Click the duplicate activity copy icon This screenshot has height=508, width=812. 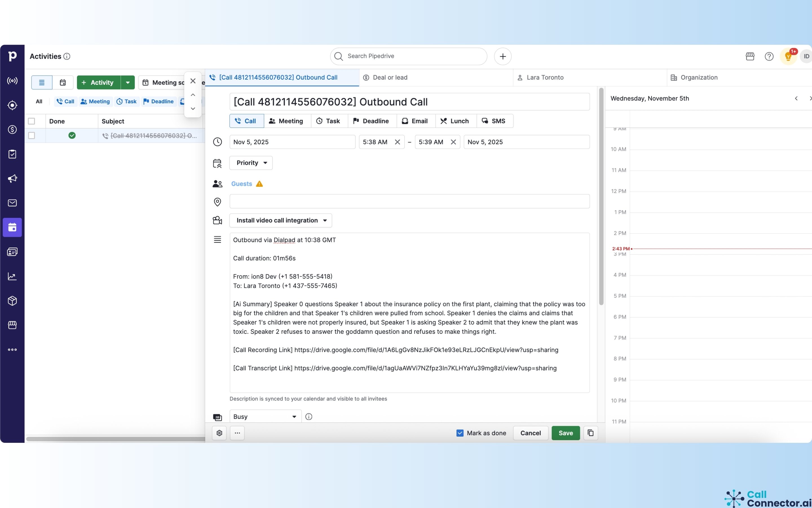591,433
